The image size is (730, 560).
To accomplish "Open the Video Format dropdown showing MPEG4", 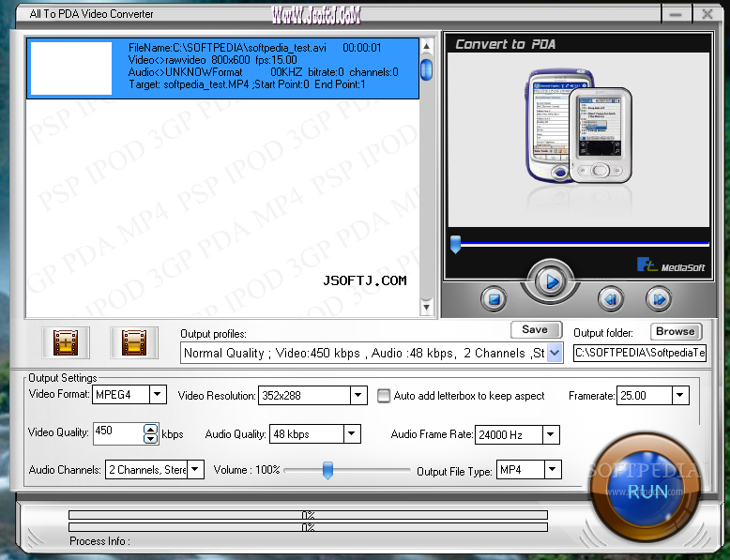I will click(x=158, y=395).
